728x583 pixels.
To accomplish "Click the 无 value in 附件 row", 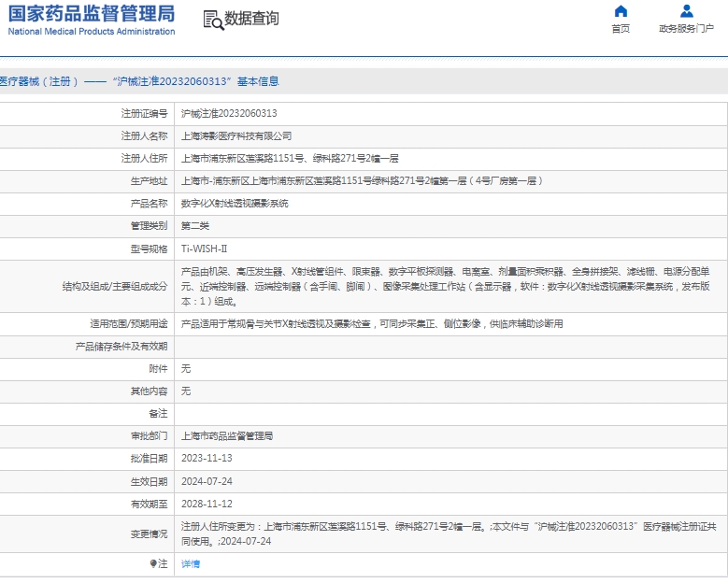I will click(x=186, y=368).
